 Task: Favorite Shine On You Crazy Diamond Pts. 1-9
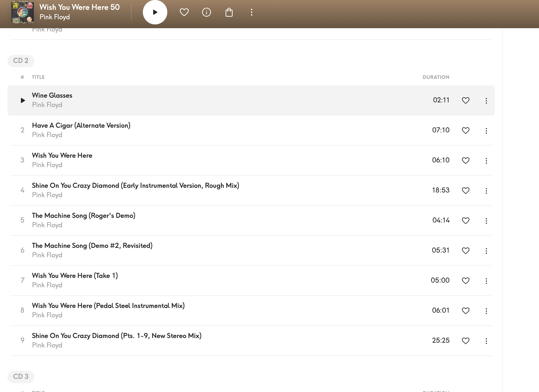click(x=465, y=341)
